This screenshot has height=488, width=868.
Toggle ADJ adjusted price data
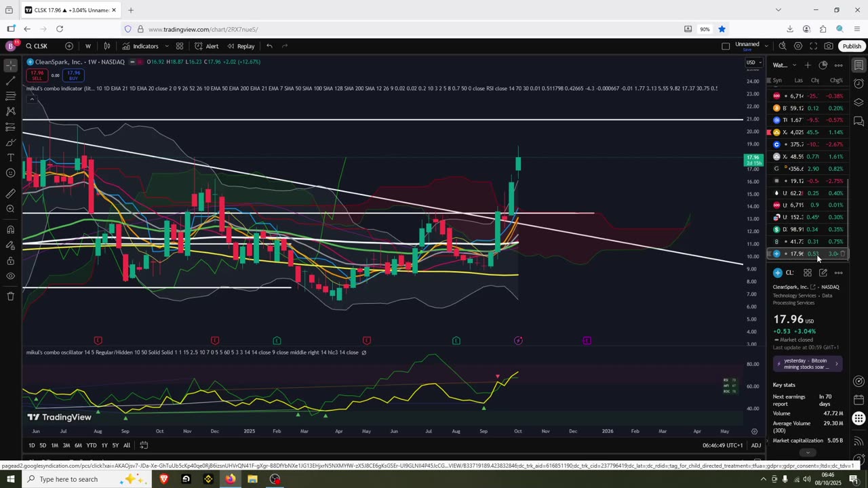tap(756, 445)
